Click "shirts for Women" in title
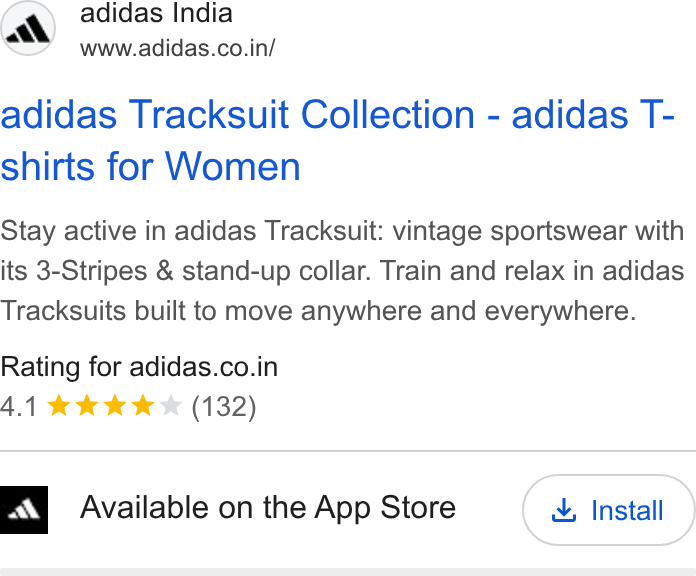The height and width of the screenshot is (576, 696). [150, 167]
